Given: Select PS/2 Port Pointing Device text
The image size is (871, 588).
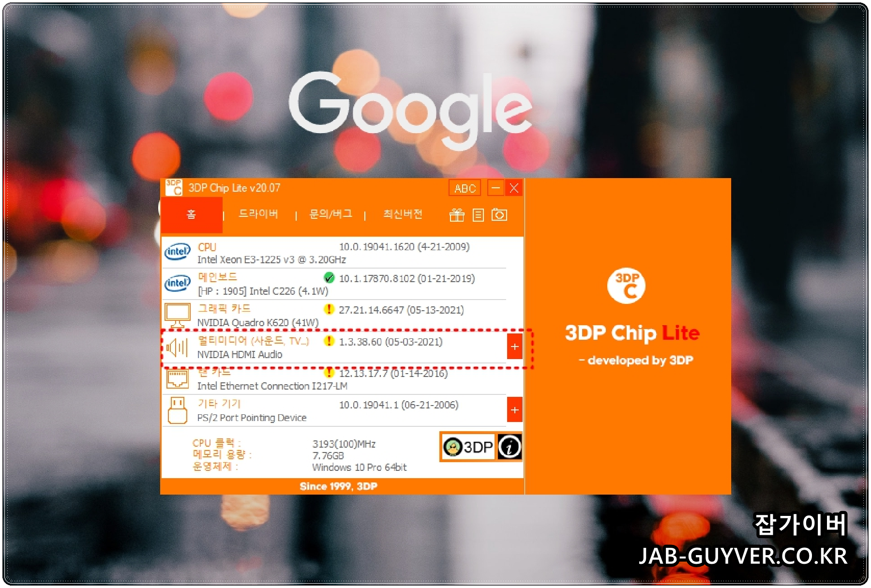Looking at the screenshot, I should click(x=252, y=418).
